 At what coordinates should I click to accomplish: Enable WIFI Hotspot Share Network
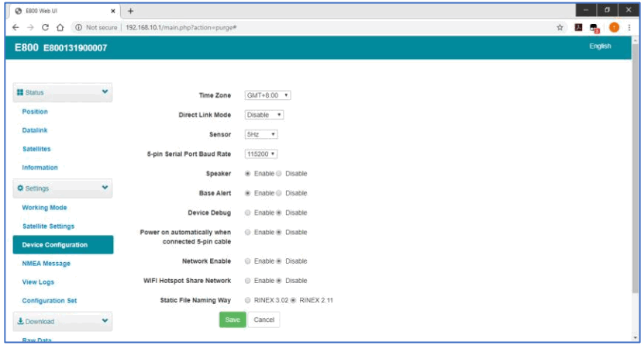(x=248, y=281)
